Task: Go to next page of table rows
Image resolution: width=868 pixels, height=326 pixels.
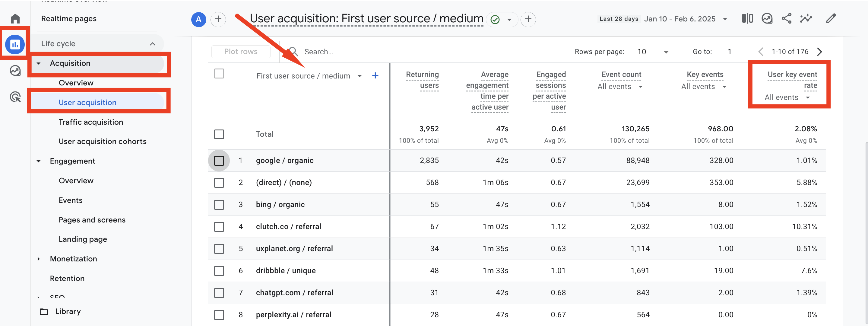Action: [x=819, y=52]
